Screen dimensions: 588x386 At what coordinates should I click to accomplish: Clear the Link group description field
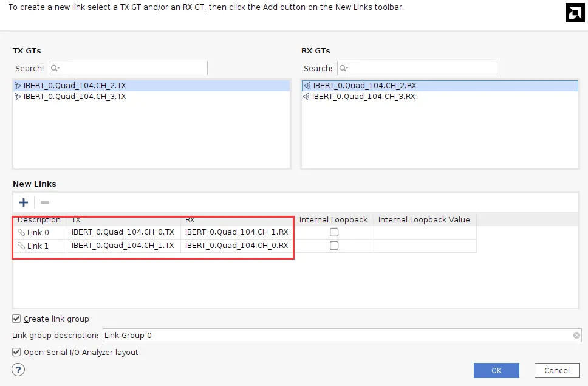pos(576,336)
